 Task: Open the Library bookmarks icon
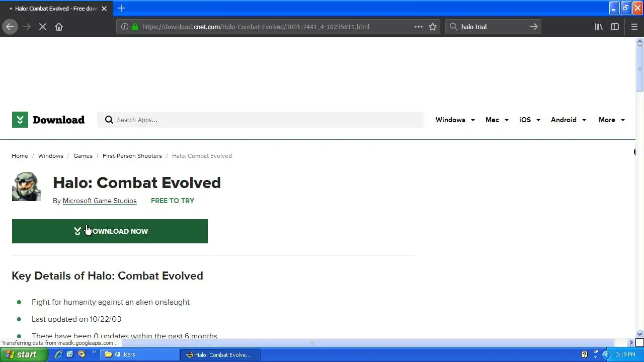click(x=599, y=27)
